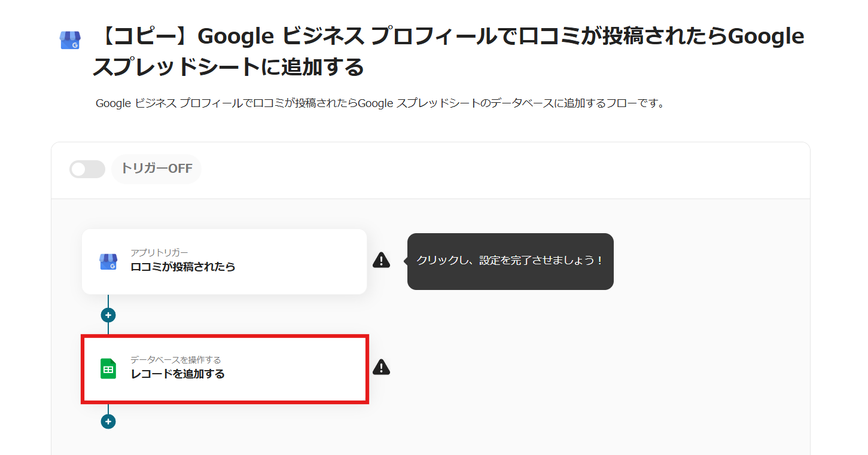
Task: Click the connector line directly beneath the trigger card
Action: [x=108, y=301]
